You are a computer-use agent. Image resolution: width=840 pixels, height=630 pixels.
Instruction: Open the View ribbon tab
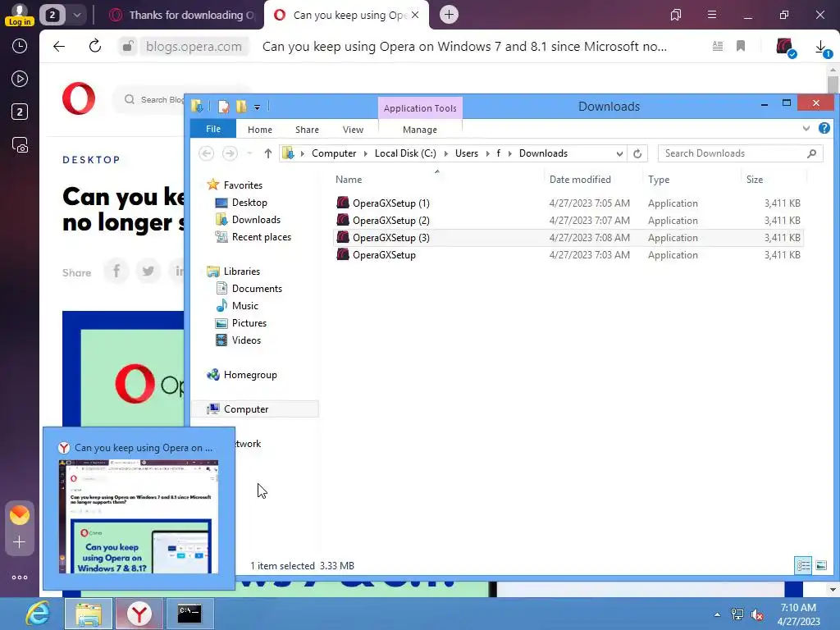353,130
